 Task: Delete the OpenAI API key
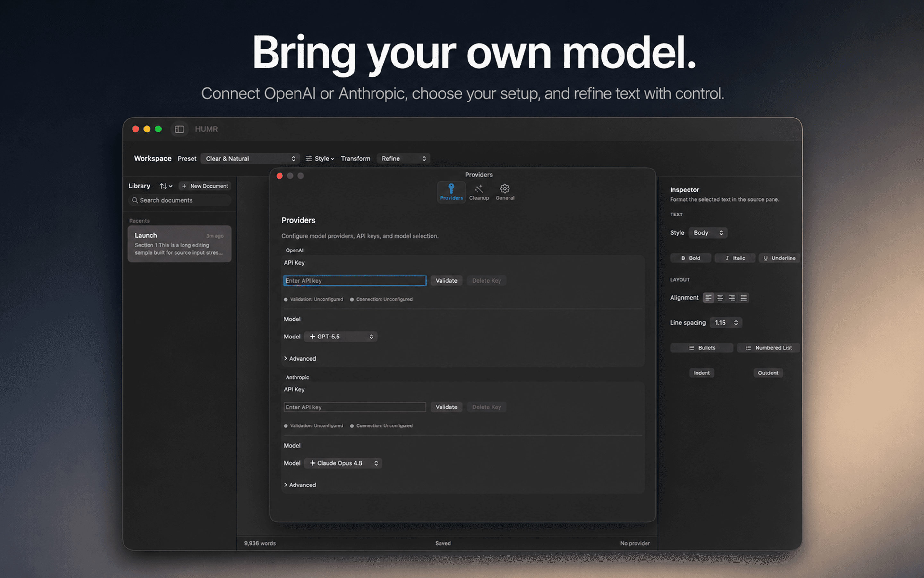[486, 281]
